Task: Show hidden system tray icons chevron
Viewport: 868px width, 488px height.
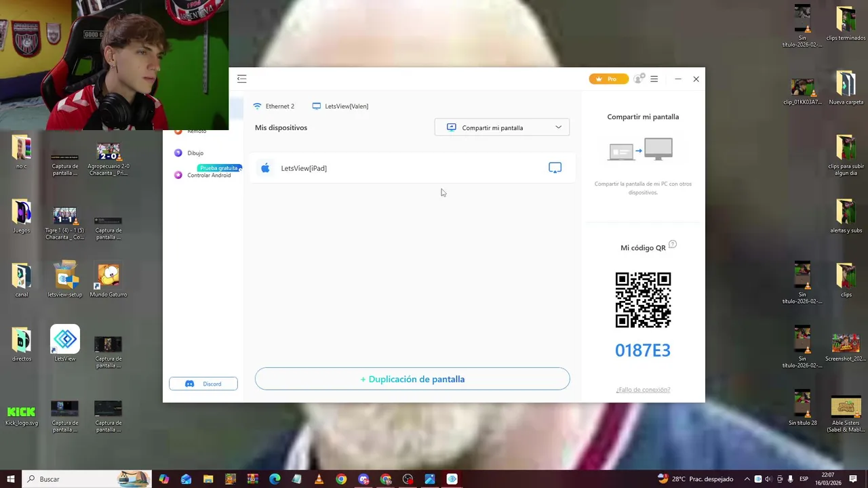Action: [747, 479]
